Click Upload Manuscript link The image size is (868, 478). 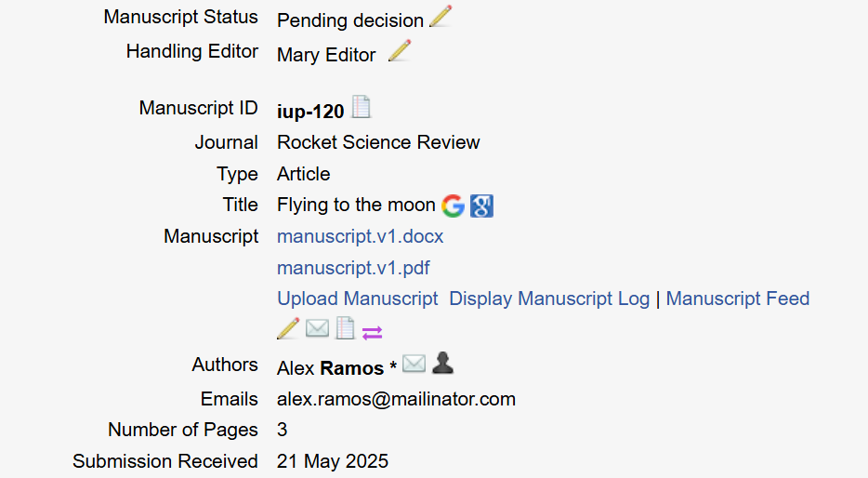(357, 299)
